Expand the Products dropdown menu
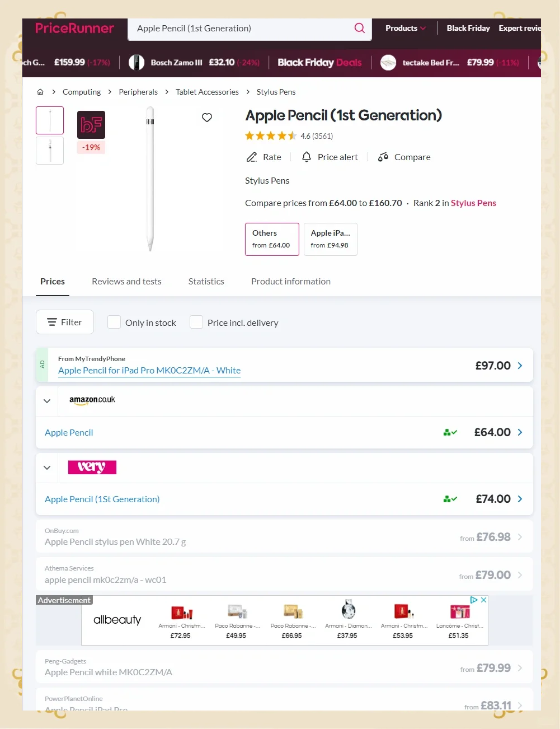This screenshot has height=729, width=560. pos(406,28)
